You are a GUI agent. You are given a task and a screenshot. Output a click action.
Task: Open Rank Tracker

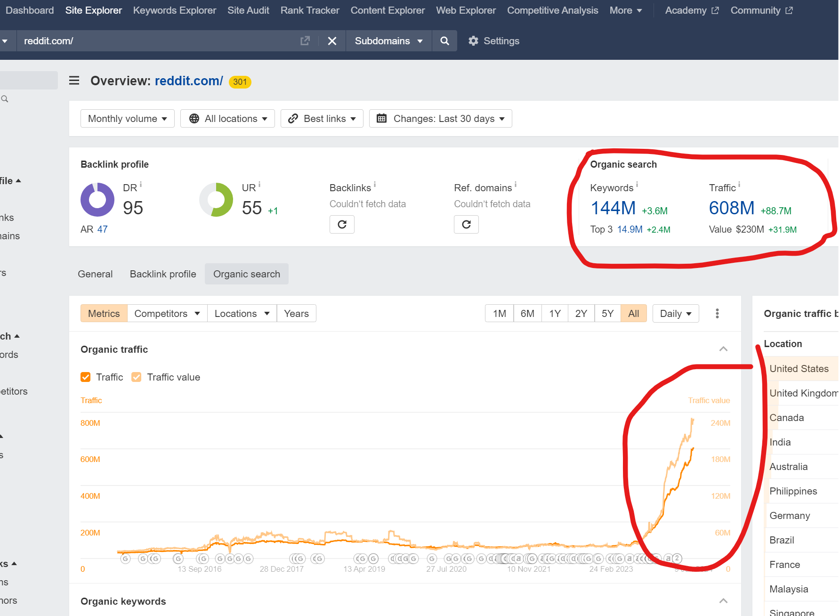click(x=310, y=10)
